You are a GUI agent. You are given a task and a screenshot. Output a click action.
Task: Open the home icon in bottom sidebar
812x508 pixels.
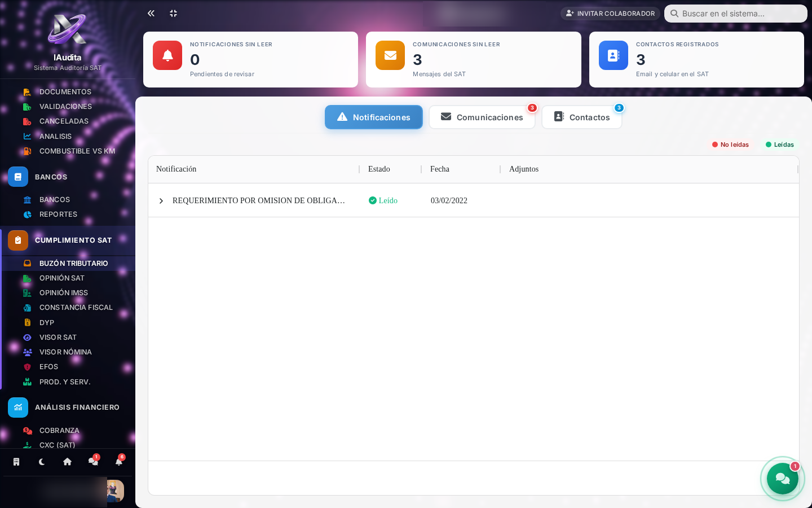(67, 462)
